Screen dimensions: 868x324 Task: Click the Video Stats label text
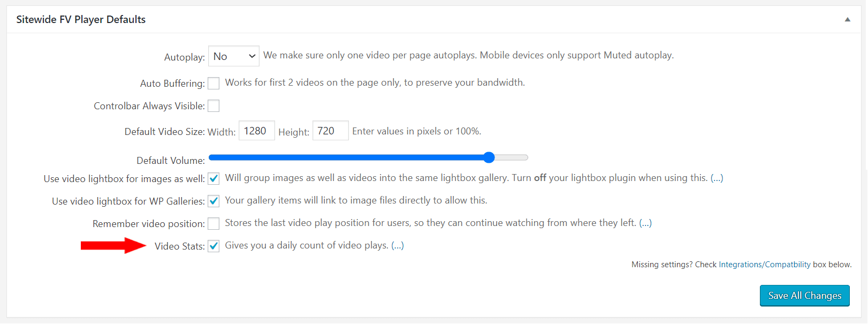tap(179, 246)
